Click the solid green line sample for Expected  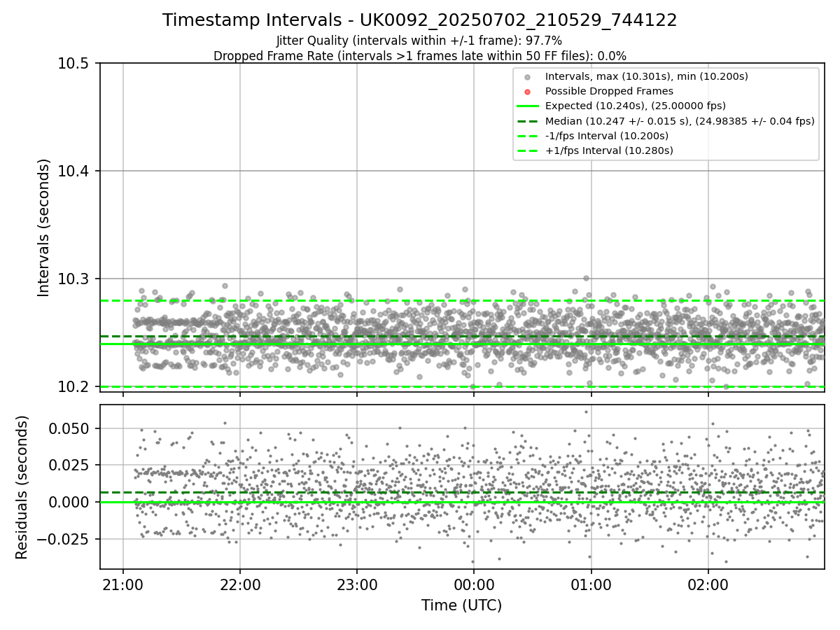(x=528, y=106)
